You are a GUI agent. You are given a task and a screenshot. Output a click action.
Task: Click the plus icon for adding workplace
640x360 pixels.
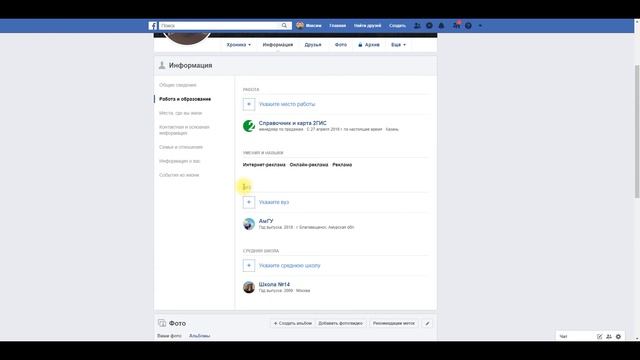point(249,104)
